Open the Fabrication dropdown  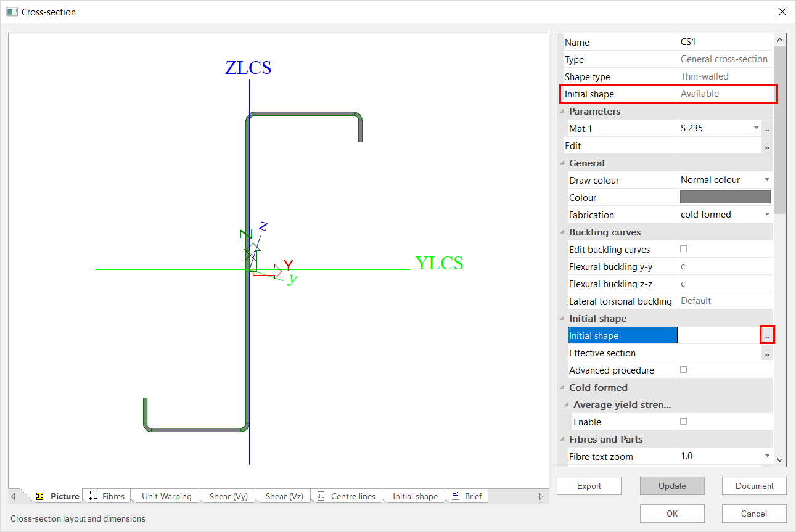click(767, 215)
